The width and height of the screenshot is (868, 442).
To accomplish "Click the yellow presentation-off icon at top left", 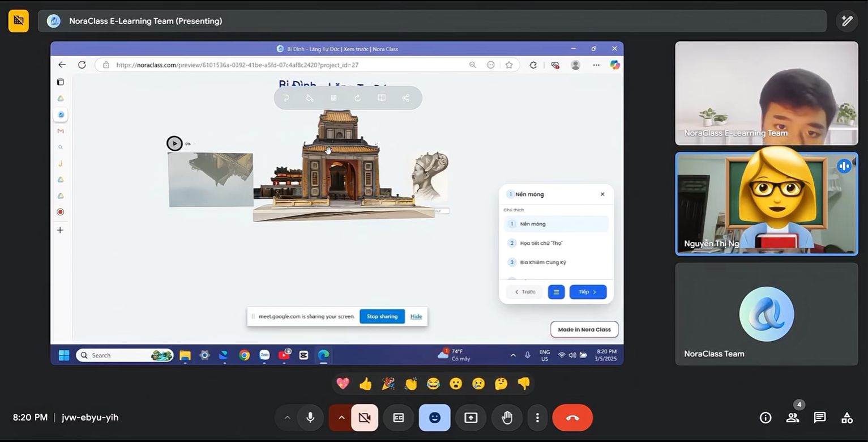I will point(19,21).
